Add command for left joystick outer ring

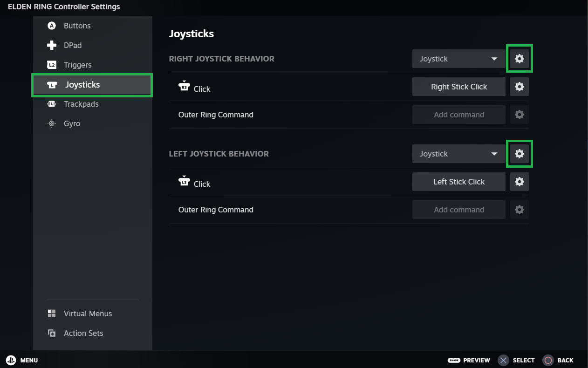tap(459, 210)
